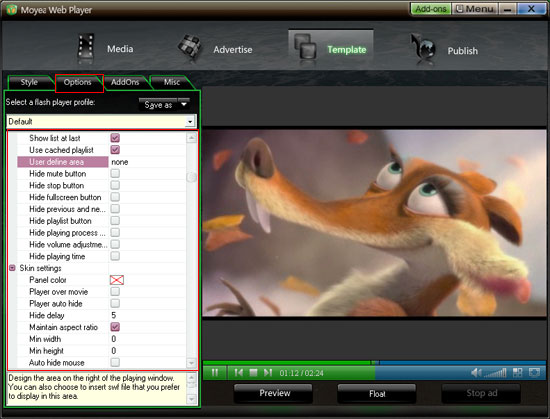
Task: Enable Player over movie
Action: click(x=115, y=291)
